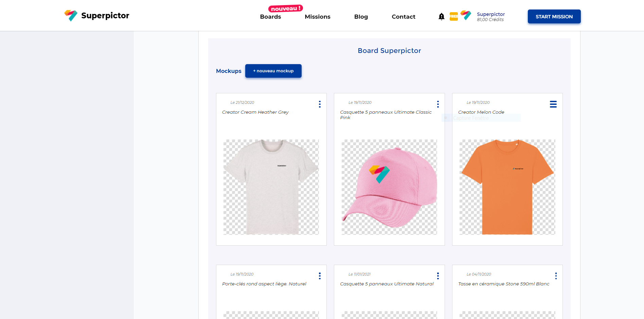Open the pink cap mockup thumbnail
This screenshot has width=644, height=319.
coord(389,187)
